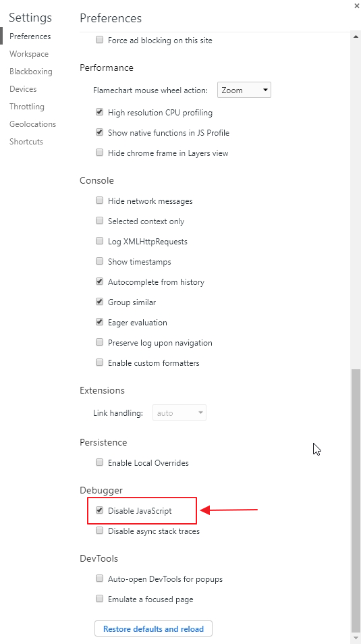Click the scrollbar up arrow
The height and width of the screenshot is (644, 361).
[x=356, y=36]
